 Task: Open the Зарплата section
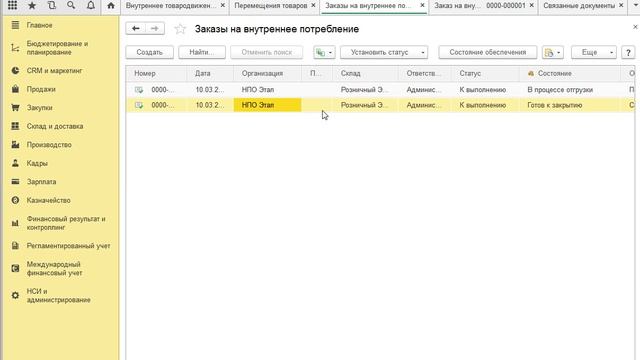pos(41,182)
